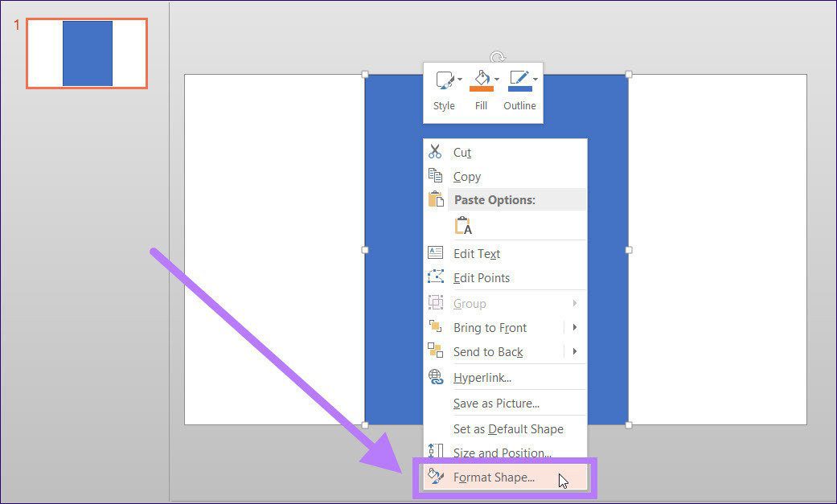The image size is (837, 504).
Task: Select the Keep Text Only paste icon
Action: tap(463, 226)
